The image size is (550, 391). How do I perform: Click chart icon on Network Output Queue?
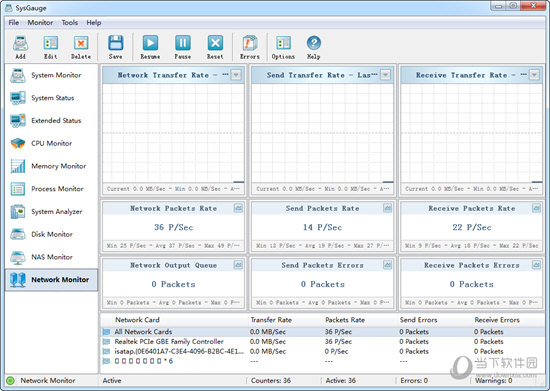[238, 265]
